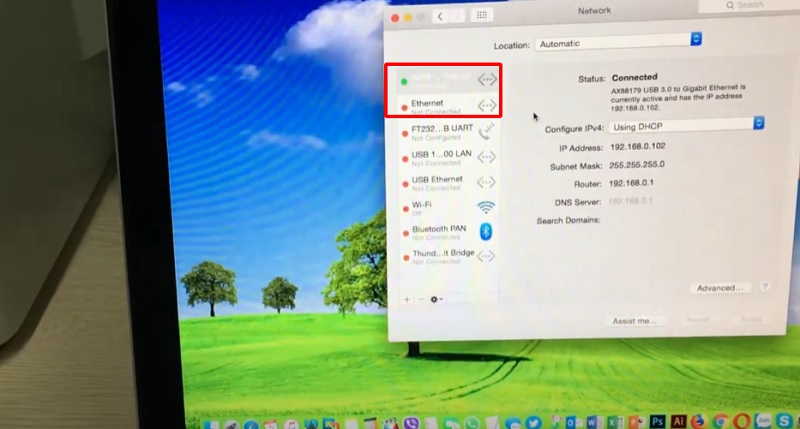Select the Bluetooth PAN service
This screenshot has width=800, height=429.
point(447,232)
